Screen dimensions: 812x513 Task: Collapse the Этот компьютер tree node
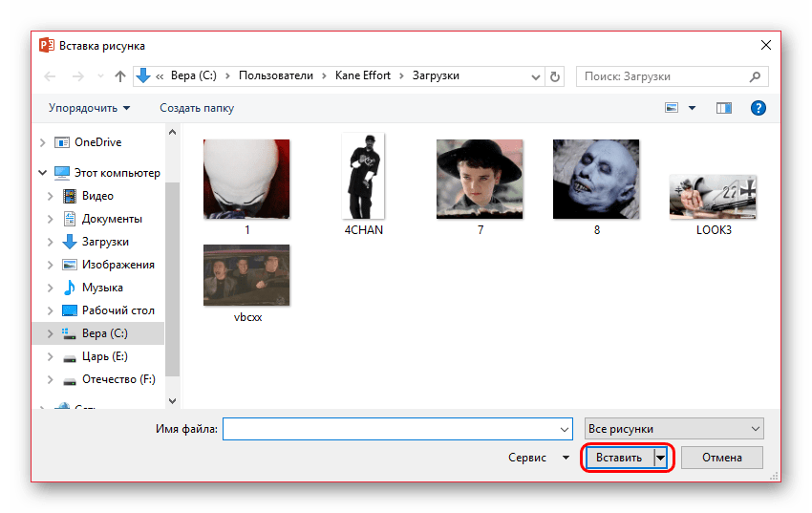point(42,173)
